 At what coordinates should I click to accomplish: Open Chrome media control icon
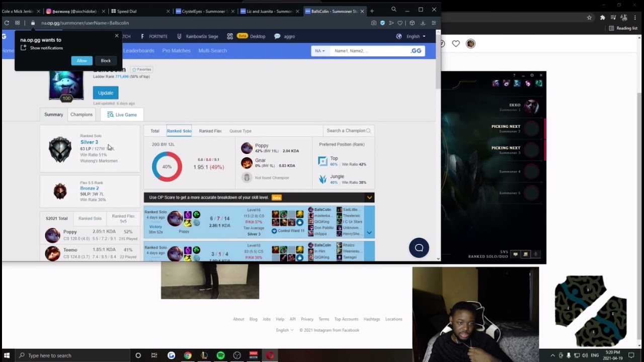(613, 18)
